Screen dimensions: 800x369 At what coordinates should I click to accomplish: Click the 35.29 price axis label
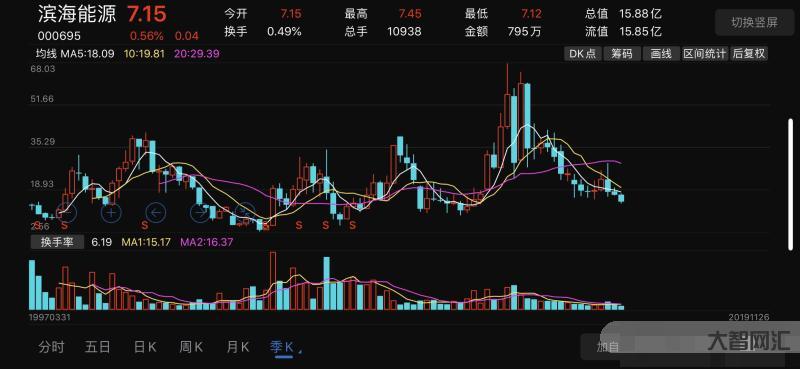pos(42,142)
